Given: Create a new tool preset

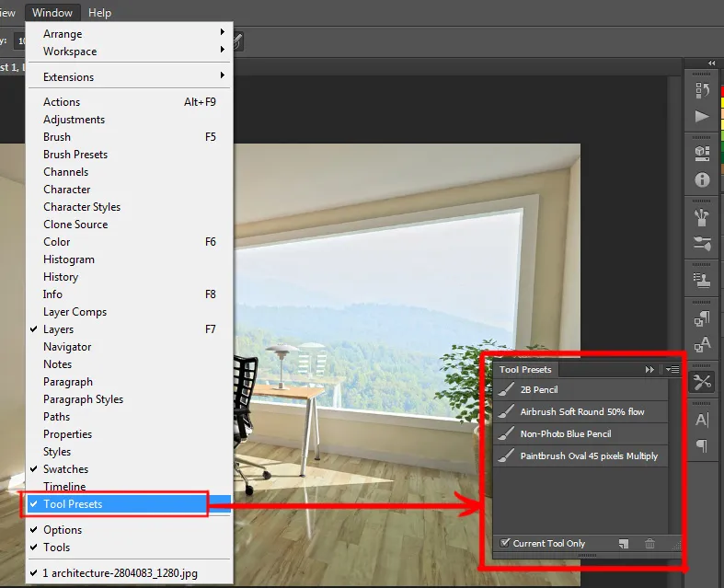Looking at the screenshot, I should [624, 544].
